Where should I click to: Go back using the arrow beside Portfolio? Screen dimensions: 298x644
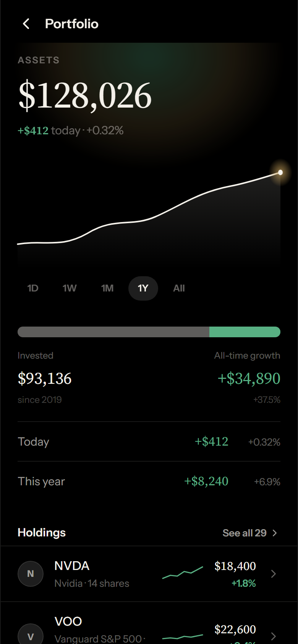26,24
